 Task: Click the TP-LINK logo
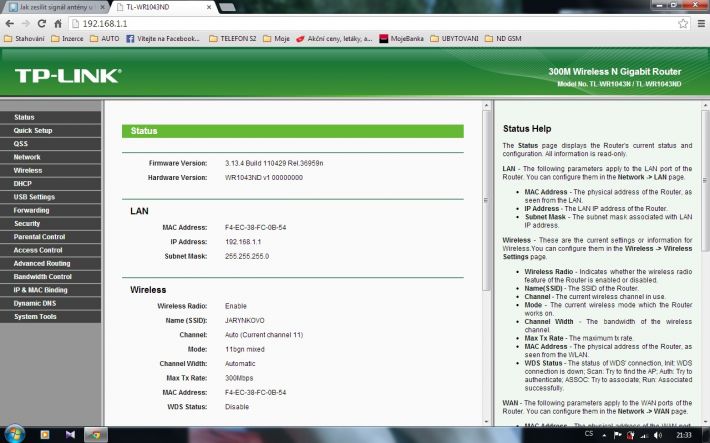68,76
